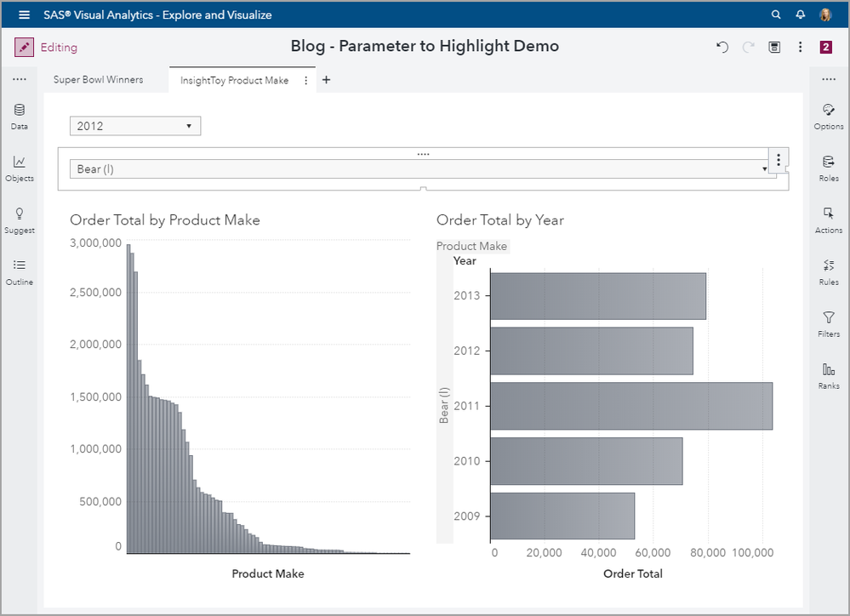The image size is (850, 616).
Task: Click the 2009 bar in year chart
Action: click(x=562, y=516)
